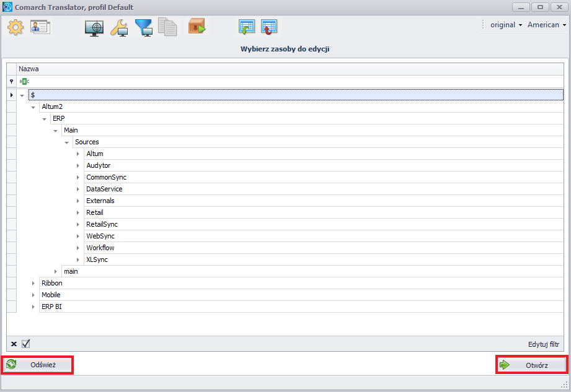Click the wrench and monitor icon
The image size is (571, 392).
pyautogui.click(x=119, y=28)
